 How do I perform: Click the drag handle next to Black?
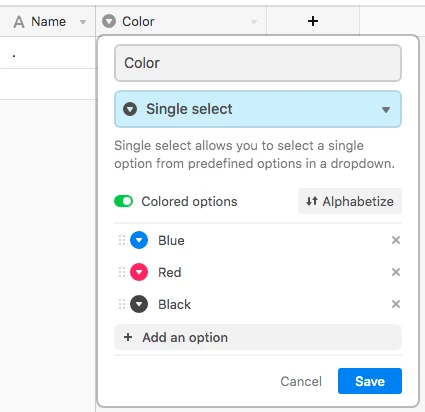(x=122, y=304)
